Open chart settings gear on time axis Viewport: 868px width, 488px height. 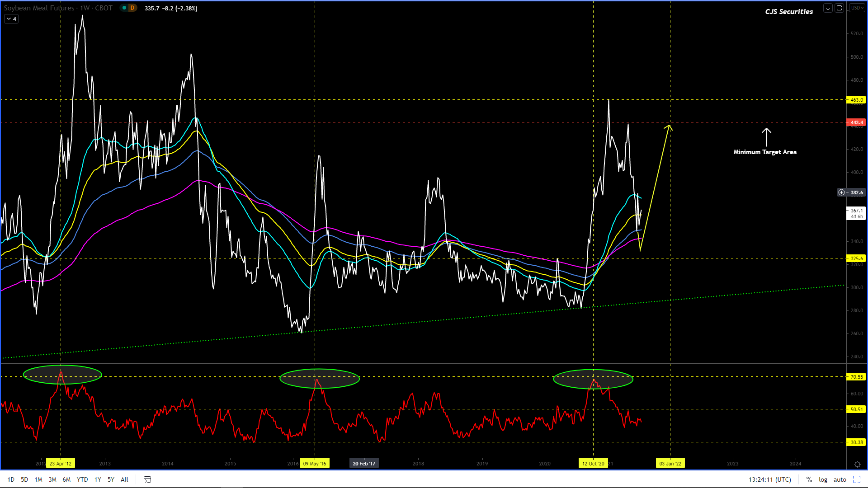857,464
